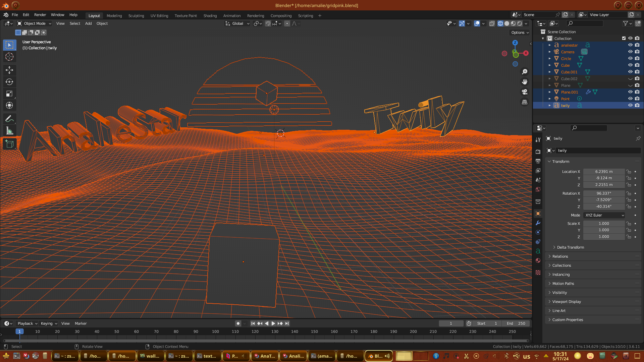Select the twily object in outliner

click(x=565, y=106)
